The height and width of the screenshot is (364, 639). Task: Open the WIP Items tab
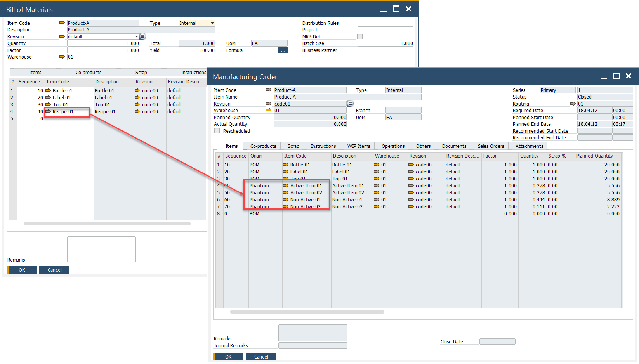click(x=358, y=146)
